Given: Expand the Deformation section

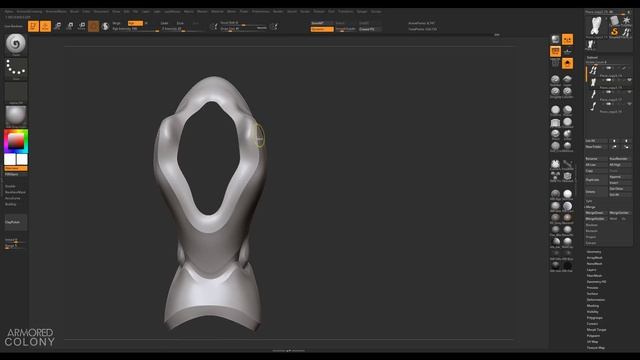Looking at the screenshot, I should [596, 300].
